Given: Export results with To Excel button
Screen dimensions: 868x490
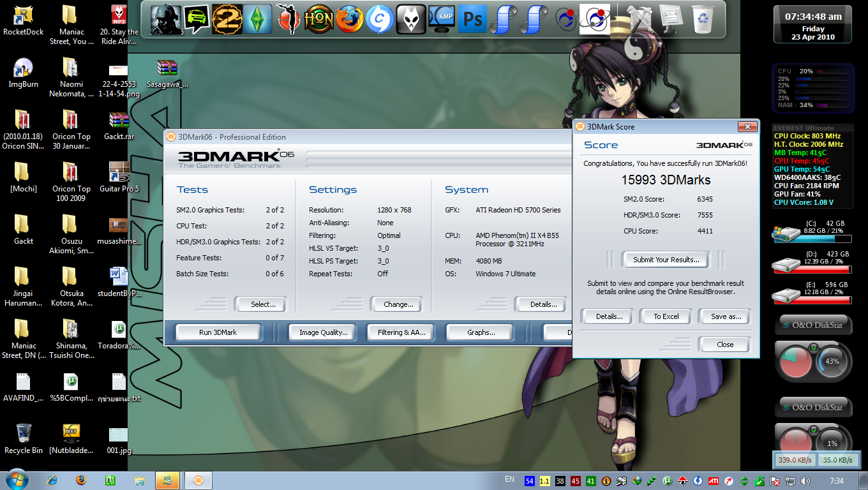Looking at the screenshot, I should tap(666, 316).
